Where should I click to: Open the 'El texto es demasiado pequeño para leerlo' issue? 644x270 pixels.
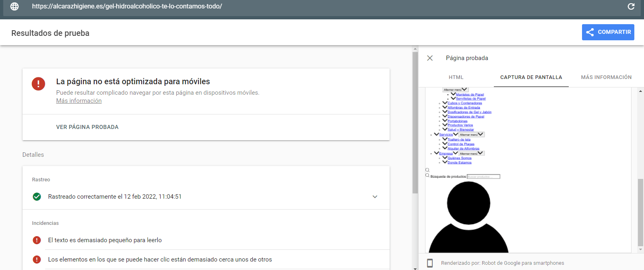pyautogui.click(x=105, y=240)
